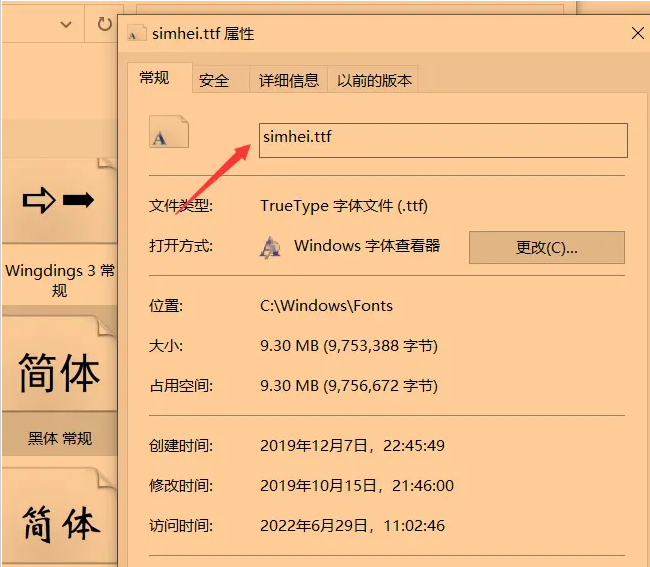
Task: Click the simhei.ttf file name field
Action: (443, 140)
